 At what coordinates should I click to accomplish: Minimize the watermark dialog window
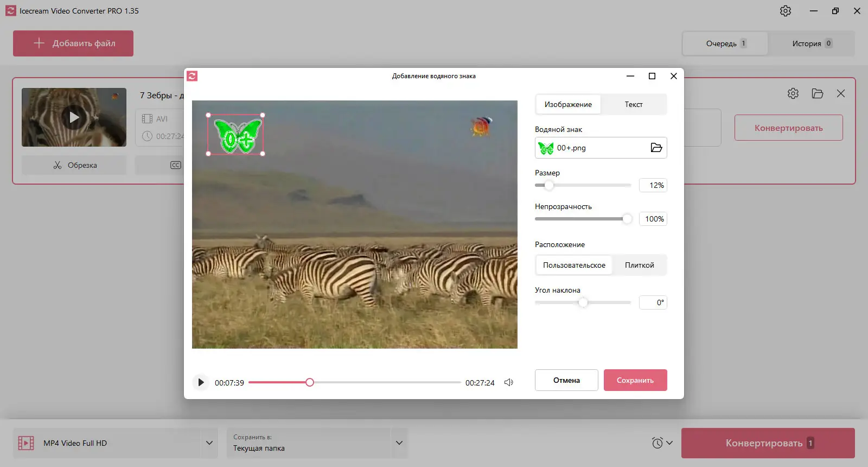(630, 76)
